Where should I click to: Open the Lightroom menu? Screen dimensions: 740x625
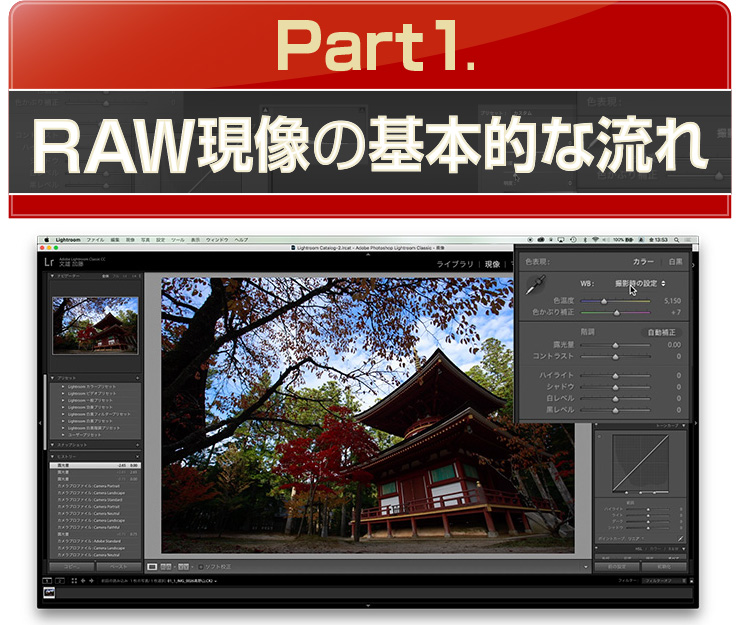[68, 240]
